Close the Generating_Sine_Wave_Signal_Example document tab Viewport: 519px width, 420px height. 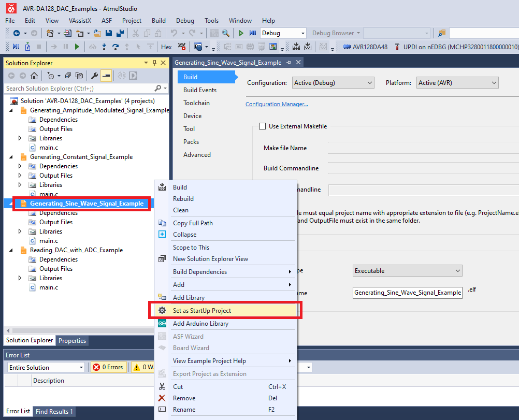pyautogui.click(x=298, y=62)
